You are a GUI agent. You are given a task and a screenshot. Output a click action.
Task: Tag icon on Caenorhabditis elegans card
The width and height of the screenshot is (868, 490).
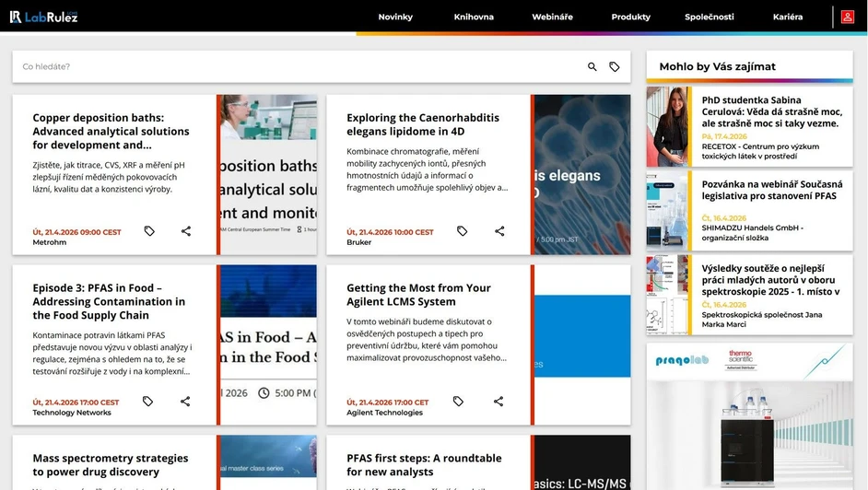[x=463, y=231]
